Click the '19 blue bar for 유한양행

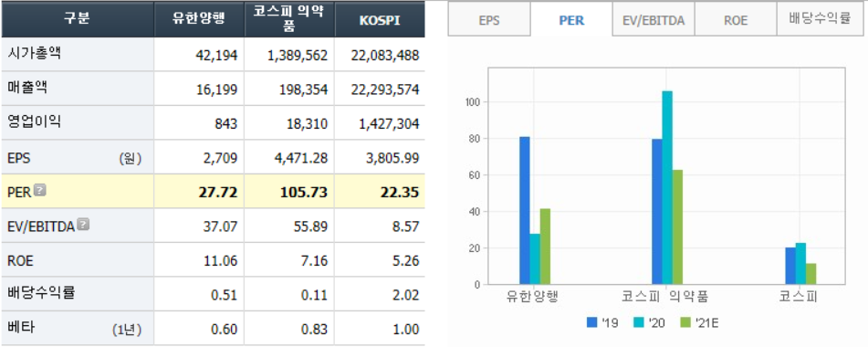pyautogui.click(x=525, y=210)
